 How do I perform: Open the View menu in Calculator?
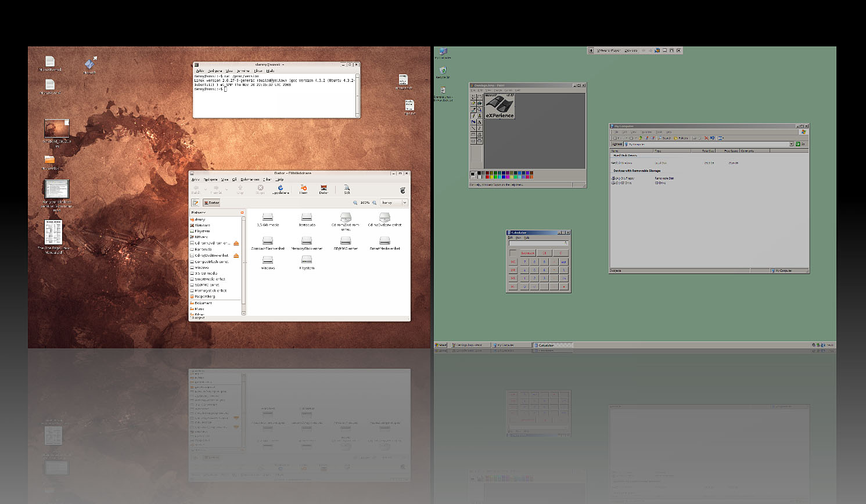click(x=519, y=237)
